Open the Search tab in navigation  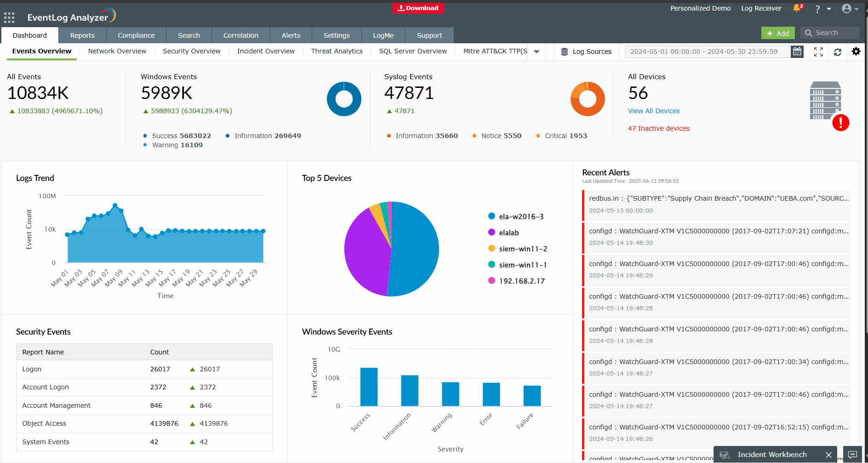tap(189, 35)
